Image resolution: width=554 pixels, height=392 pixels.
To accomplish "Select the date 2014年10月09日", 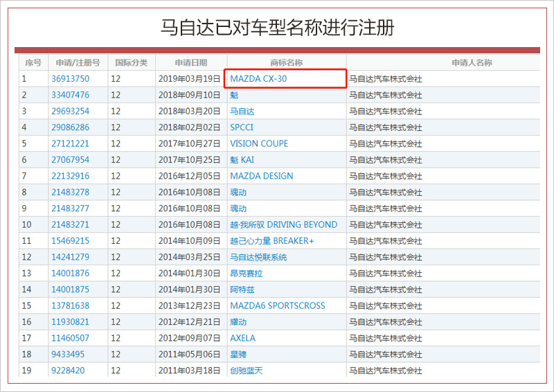I will pyautogui.click(x=189, y=241).
